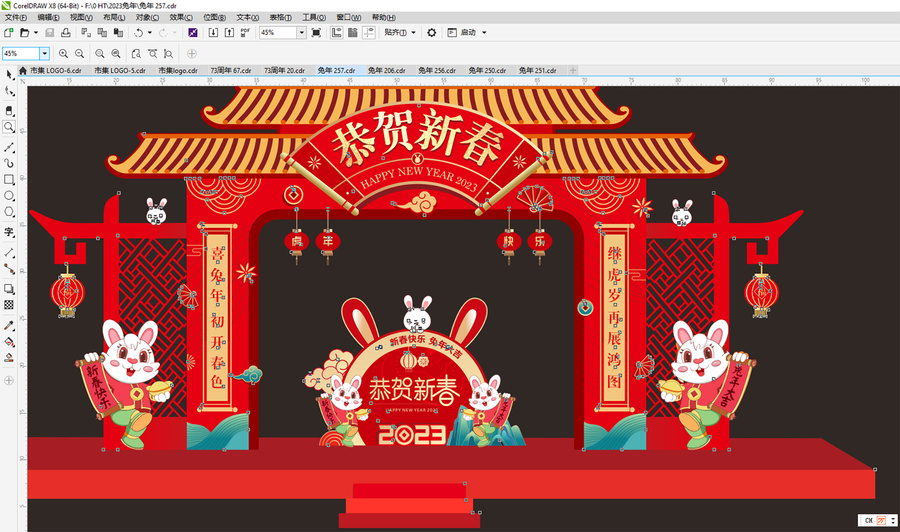The image size is (900, 532).
Task: Switch to 兔年 206.cdr document tab
Action: click(387, 70)
